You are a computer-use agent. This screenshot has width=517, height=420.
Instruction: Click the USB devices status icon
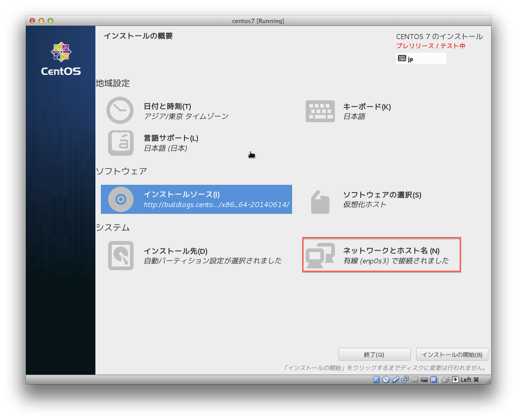pos(395,380)
